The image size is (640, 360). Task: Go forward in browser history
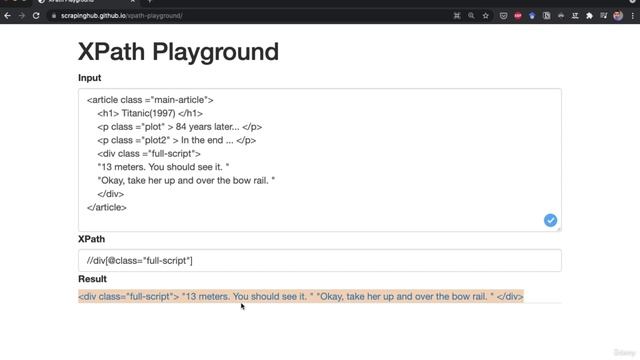pyautogui.click(x=22, y=16)
